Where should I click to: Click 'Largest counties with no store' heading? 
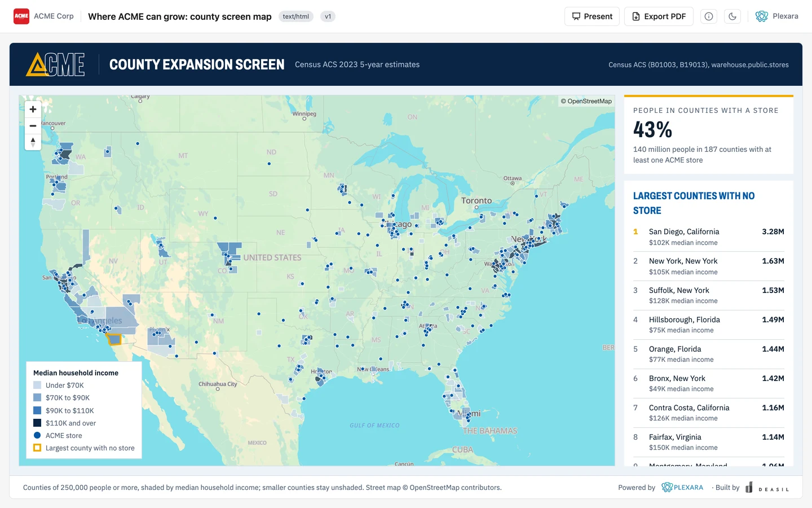pyautogui.click(x=694, y=203)
